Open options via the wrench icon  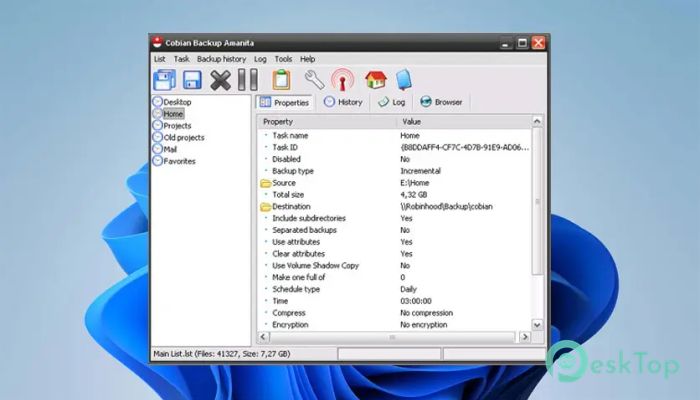click(x=314, y=80)
